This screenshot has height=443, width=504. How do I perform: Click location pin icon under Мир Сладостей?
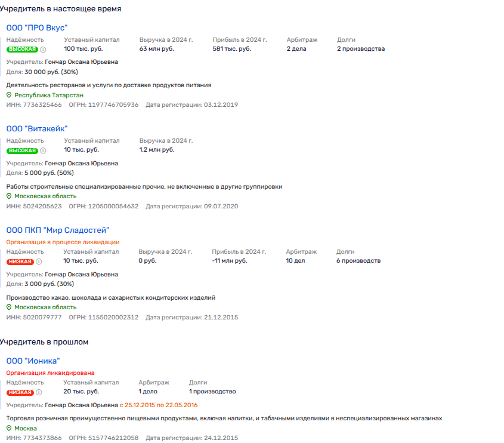coord(9,307)
